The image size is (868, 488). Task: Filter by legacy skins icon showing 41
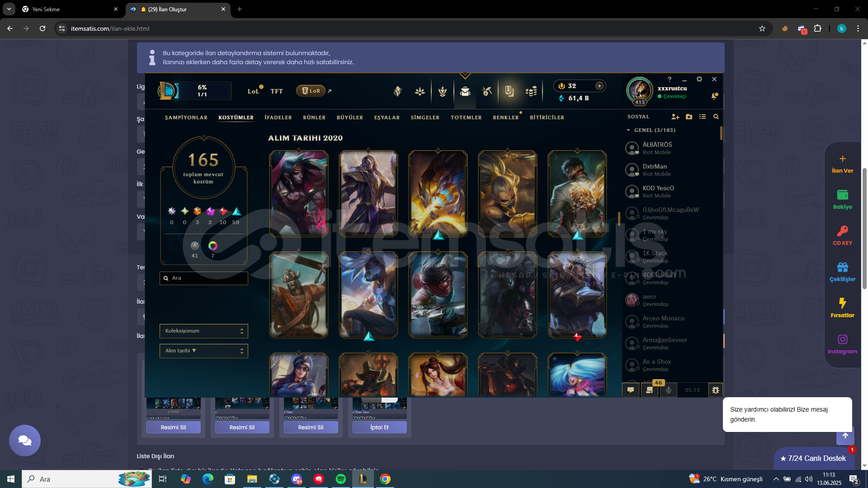pos(195,246)
